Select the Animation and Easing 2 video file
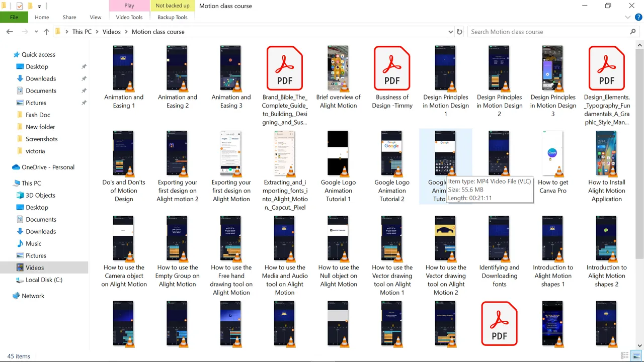Image resolution: width=644 pixels, height=362 pixels. (x=177, y=77)
